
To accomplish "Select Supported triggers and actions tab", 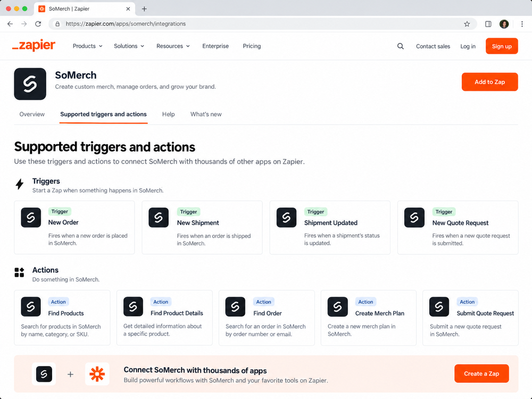I will tap(104, 114).
